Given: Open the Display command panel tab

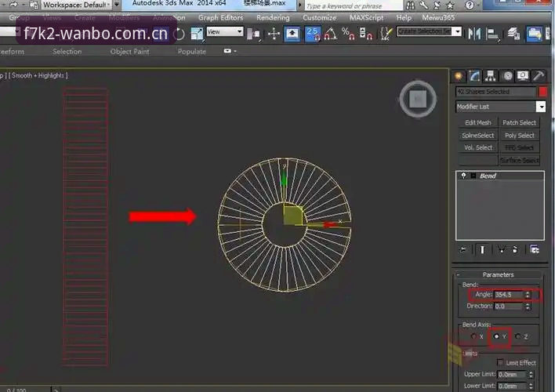Looking at the screenshot, I should point(523,76).
